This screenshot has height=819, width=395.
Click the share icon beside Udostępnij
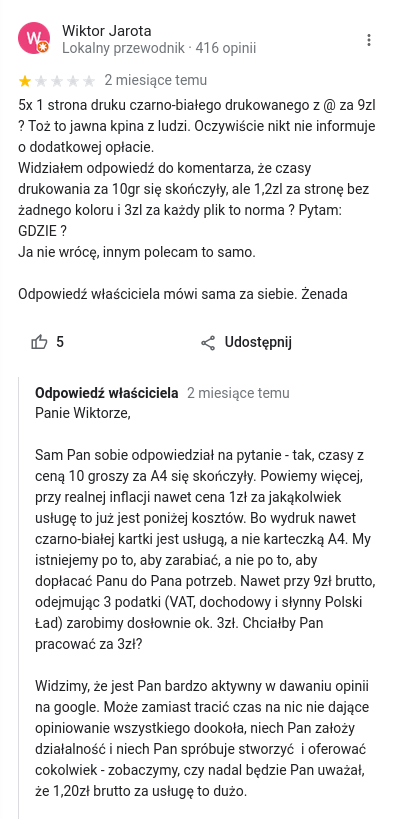click(208, 343)
